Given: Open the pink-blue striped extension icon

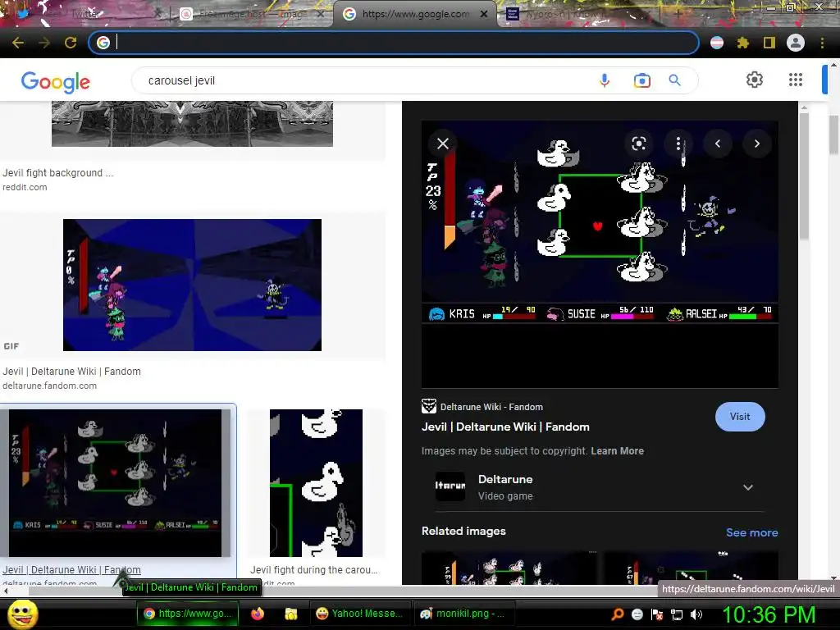Looking at the screenshot, I should click(x=717, y=43).
